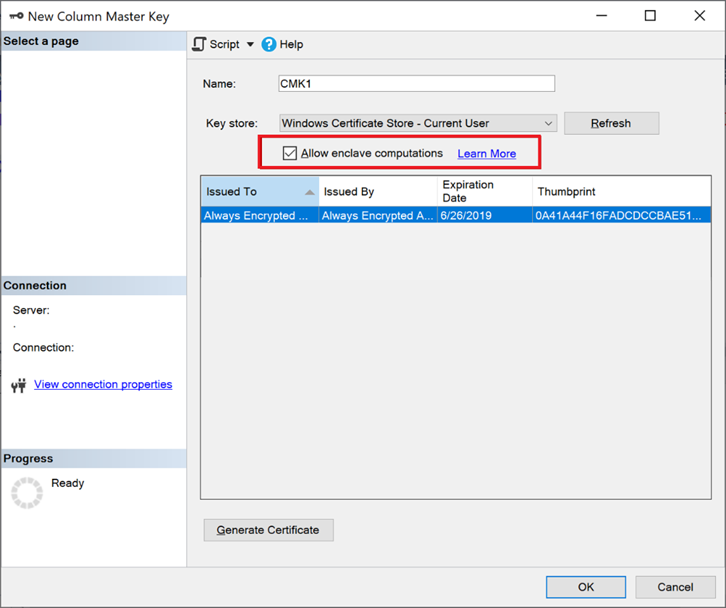Confirm with the OK button

tap(586, 587)
